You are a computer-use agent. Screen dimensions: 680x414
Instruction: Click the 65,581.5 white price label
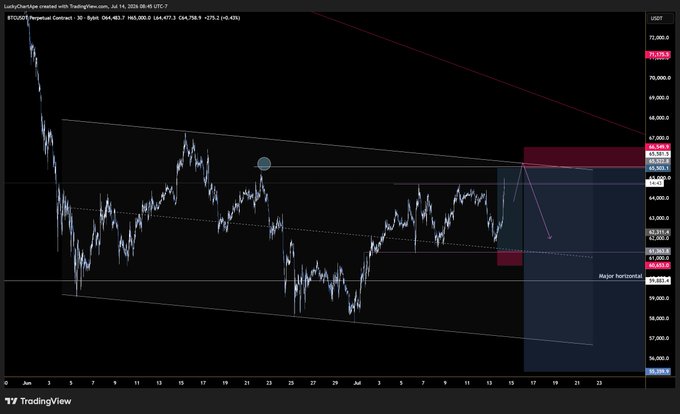[658, 154]
